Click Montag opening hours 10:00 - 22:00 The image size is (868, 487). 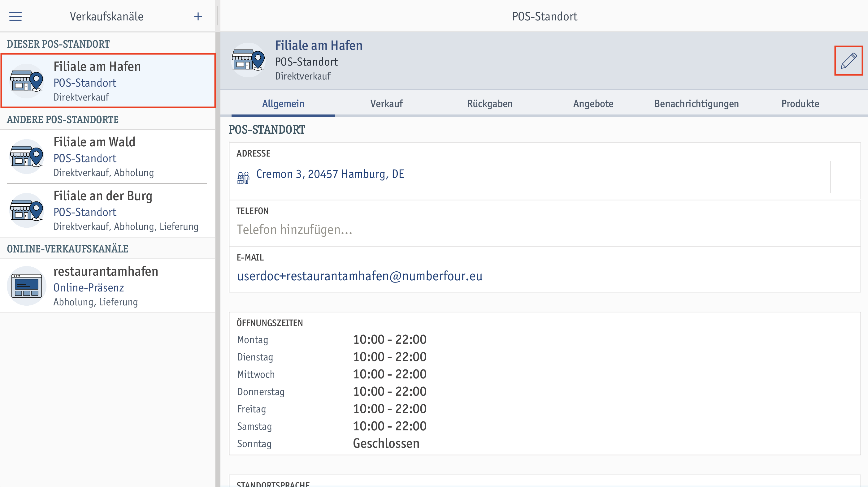389,339
